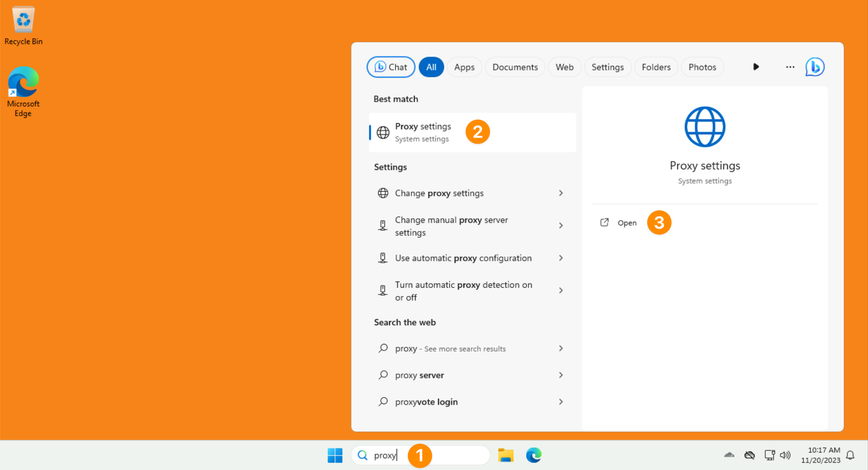Click the Chat button in search header
The height and width of the screenshot is (470, 868).
coord(391,67)
